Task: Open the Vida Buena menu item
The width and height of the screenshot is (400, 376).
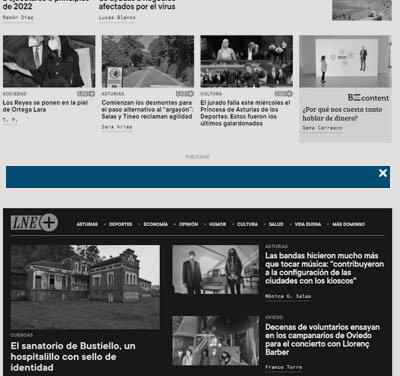Action: [x=308, y=224]
